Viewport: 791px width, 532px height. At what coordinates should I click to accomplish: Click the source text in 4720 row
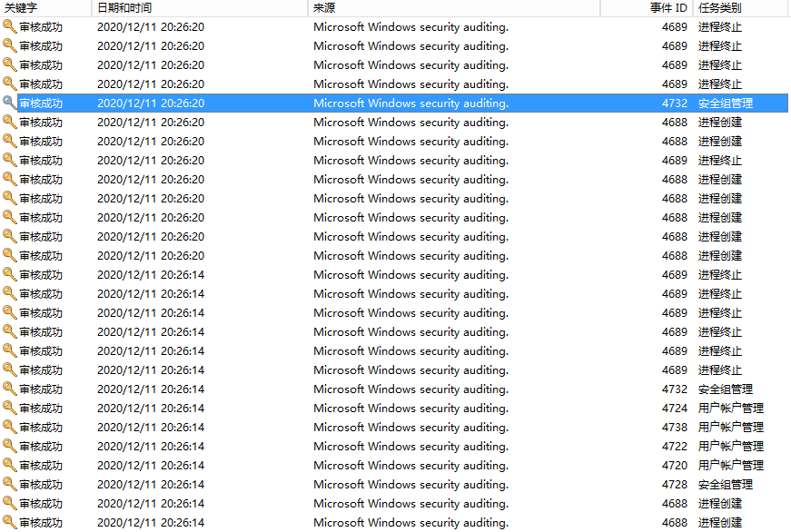point(410,466)
